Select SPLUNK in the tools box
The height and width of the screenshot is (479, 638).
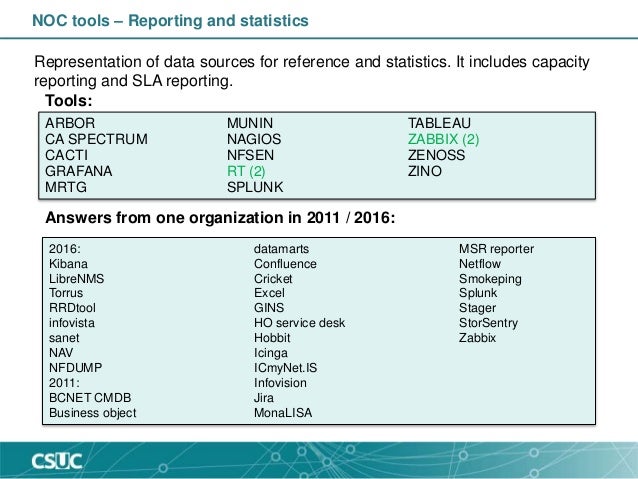point(255,187)
